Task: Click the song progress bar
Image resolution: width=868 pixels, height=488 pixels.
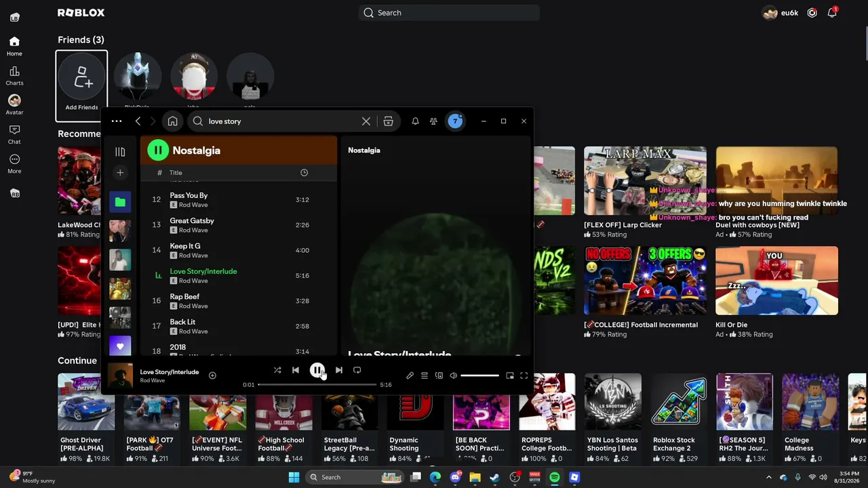Action: click(x=317, y=384)
